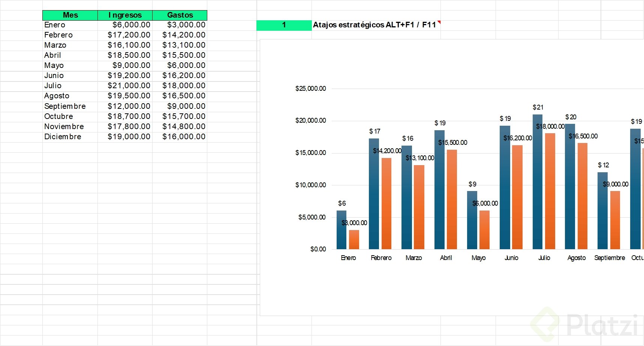The width and height of the screenshot is (644, 346).
Task: Select Julio's Gastos cell in the table
Action: [x=180, y=86]
